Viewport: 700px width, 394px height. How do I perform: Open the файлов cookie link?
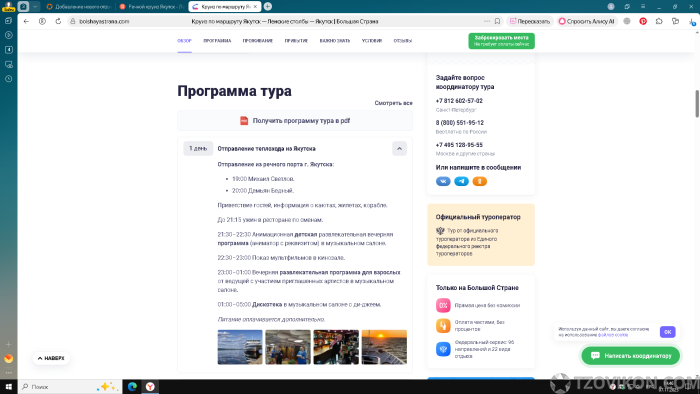[x=613, y=335]
